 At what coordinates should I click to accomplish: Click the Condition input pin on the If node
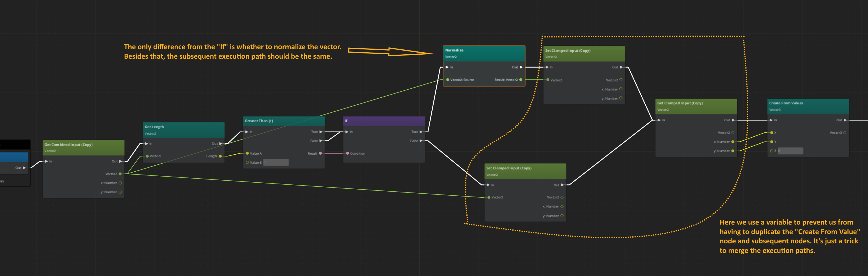347,153
